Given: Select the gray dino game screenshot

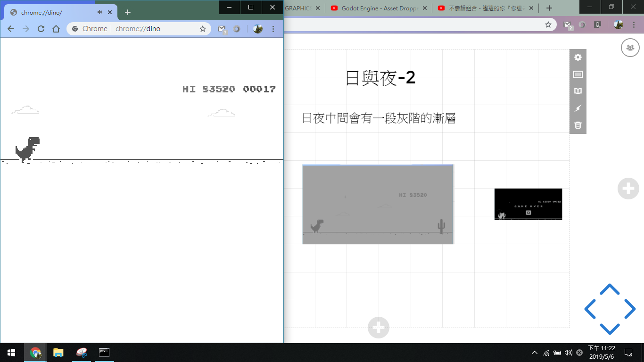Looking at the screenshot, I should [378, 204].
